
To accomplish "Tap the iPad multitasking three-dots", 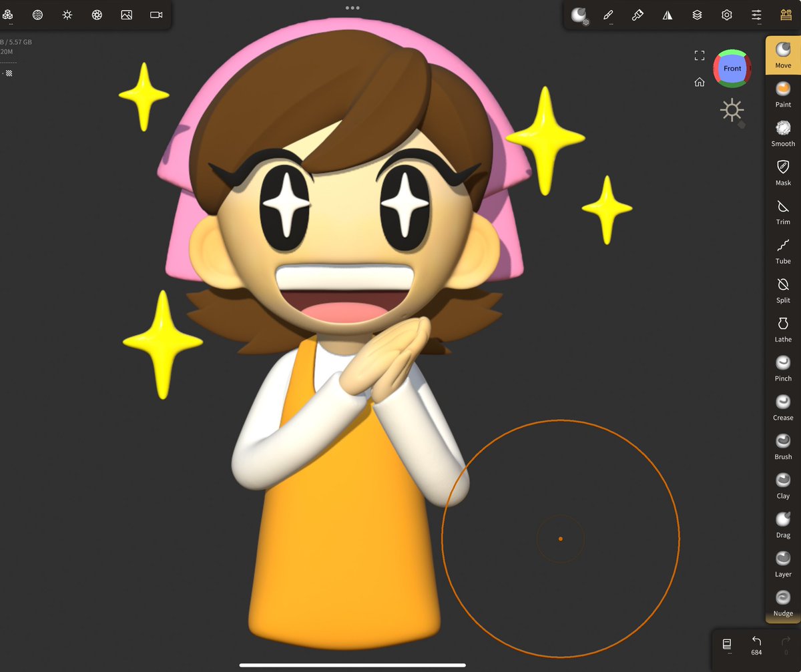I will tap(352, 8).
